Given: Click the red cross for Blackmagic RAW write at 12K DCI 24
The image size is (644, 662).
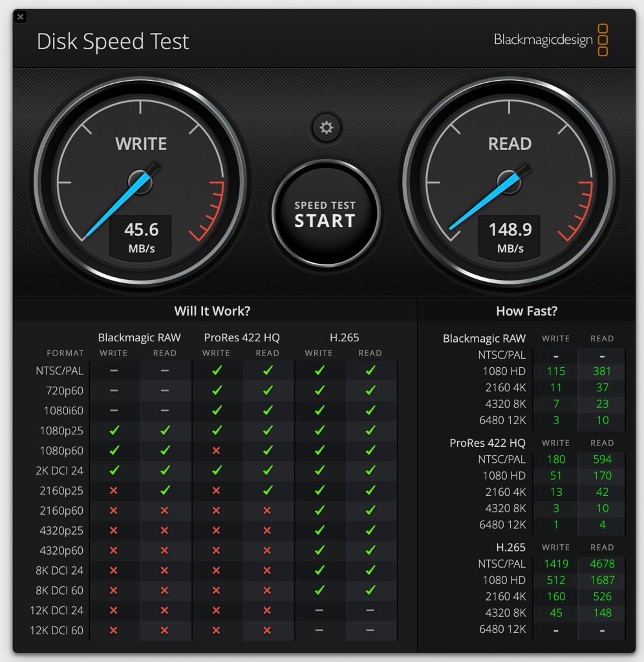Looking at the screenshot, I should (x=114, y=610).
